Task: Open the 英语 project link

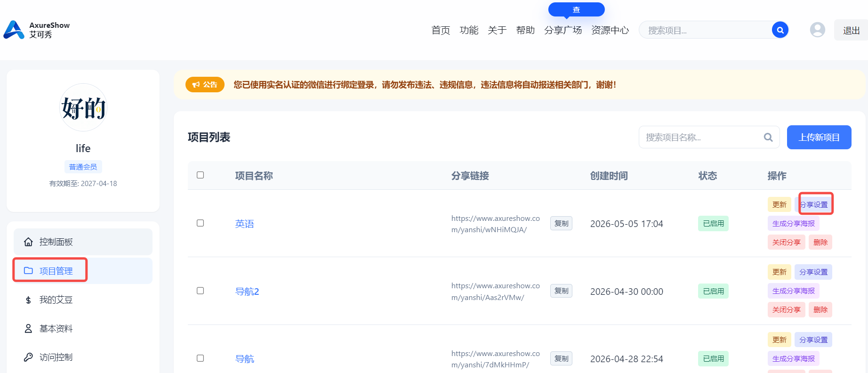Action: tap(245, 224)
